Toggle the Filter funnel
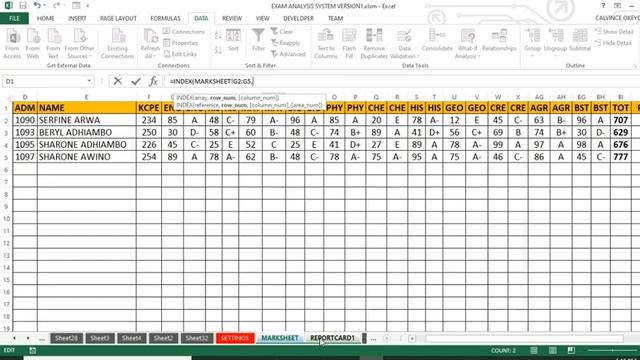Image resolution: width=640 pixels, height=360 pixels. [258, 40]
